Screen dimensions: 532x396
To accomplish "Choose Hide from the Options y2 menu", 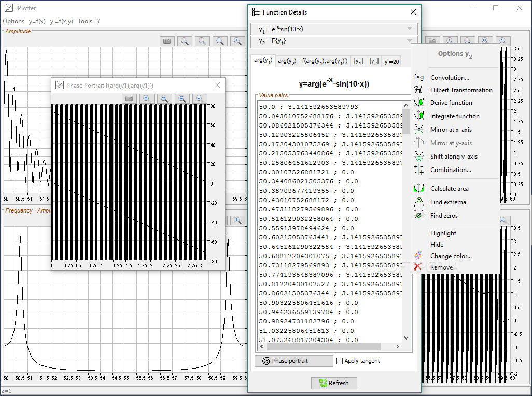I will click(x=437, y=245).
